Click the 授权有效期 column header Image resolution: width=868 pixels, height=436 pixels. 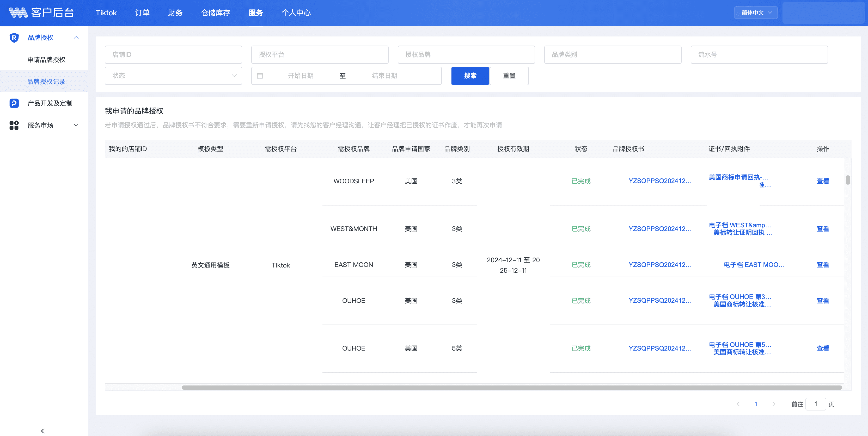click(513, 149)
